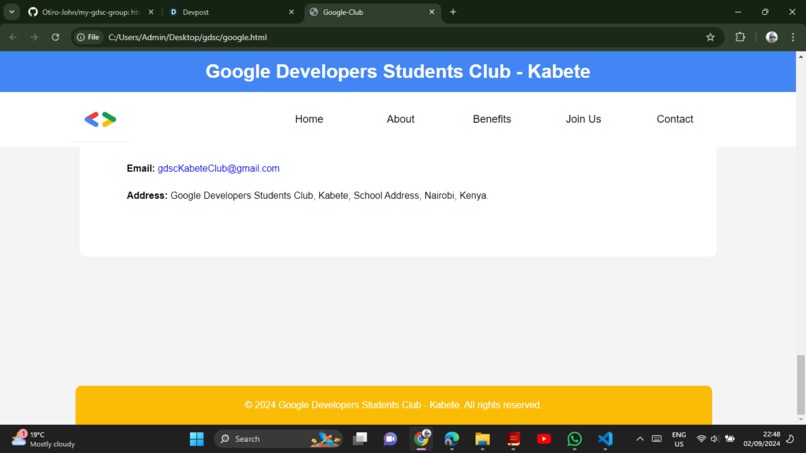Click the Chrome taskbar icon
The height and width of the screenshot is (453, 806).
tap(421, 439)
